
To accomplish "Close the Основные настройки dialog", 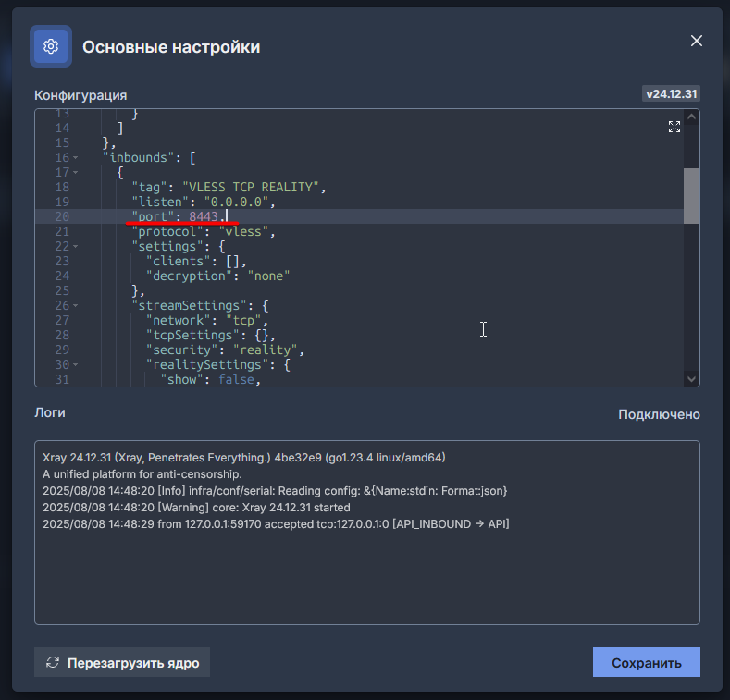I will pos(697,41).
